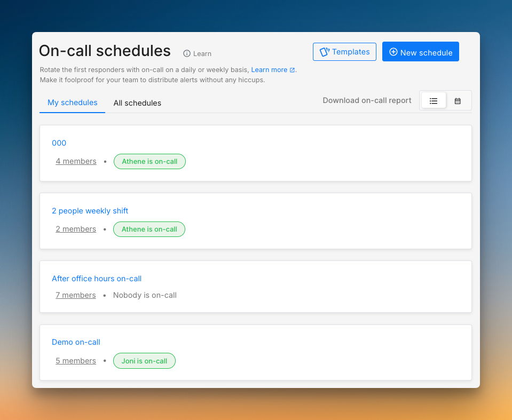Toggle list view in the view switcher
Viewport: 512px width, 420px height.
click(433, 100)
